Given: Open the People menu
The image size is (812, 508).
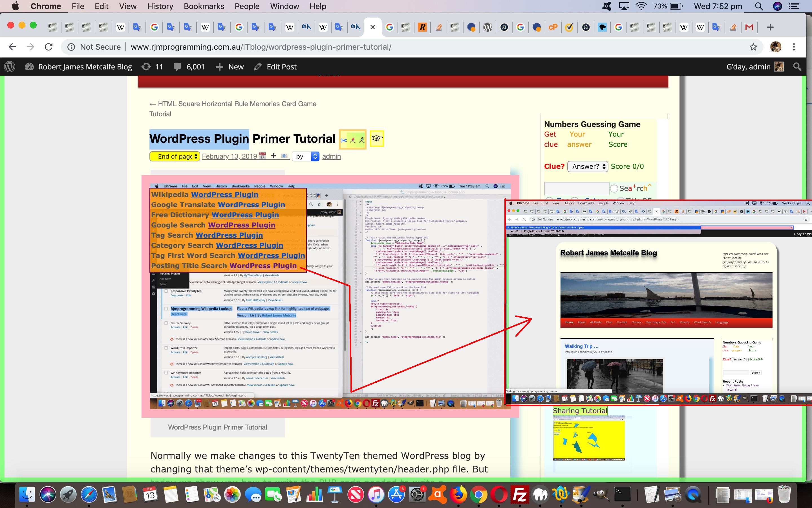Looking at the screenshot, I should pyautogui.click(x=247, y=6).
